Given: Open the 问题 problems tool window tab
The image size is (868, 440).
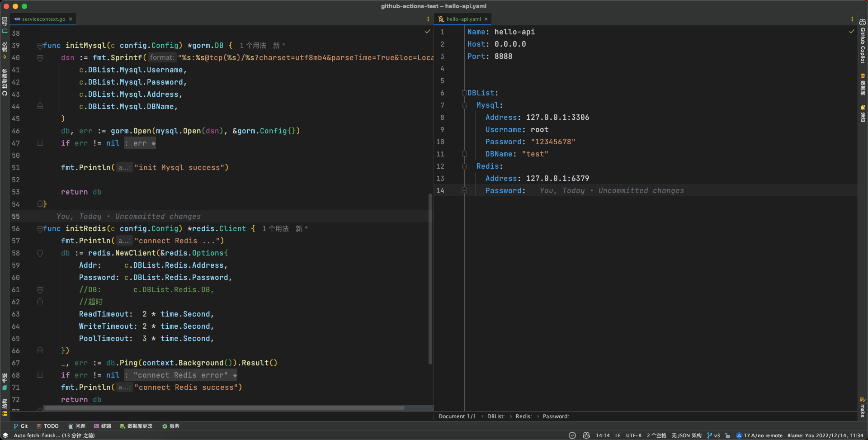Looking at the screenshot, I should coord(77,426).
